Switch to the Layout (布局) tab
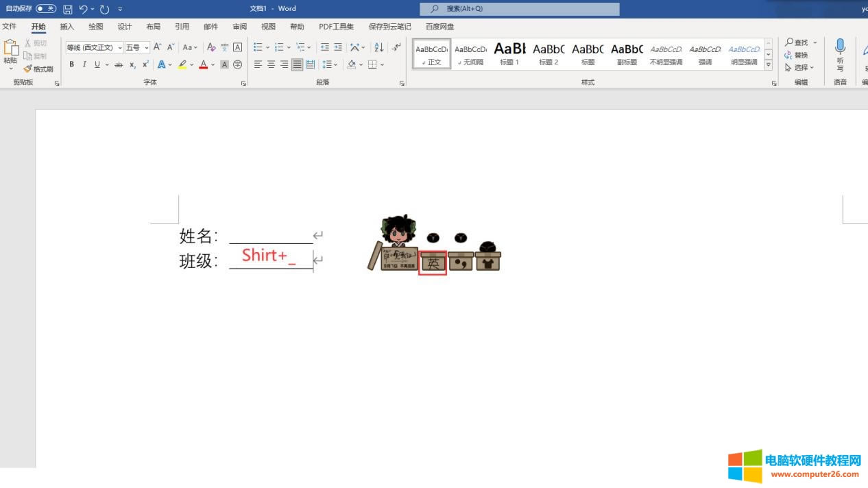Screen dimensions: 868x488 click(153, 27)
